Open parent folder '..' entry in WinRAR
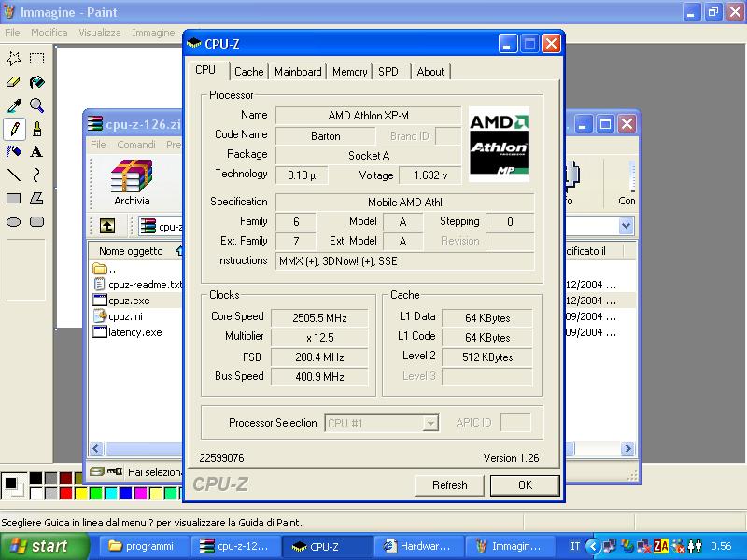The height and width of the screenshot is (560, 747). (105, 269)
